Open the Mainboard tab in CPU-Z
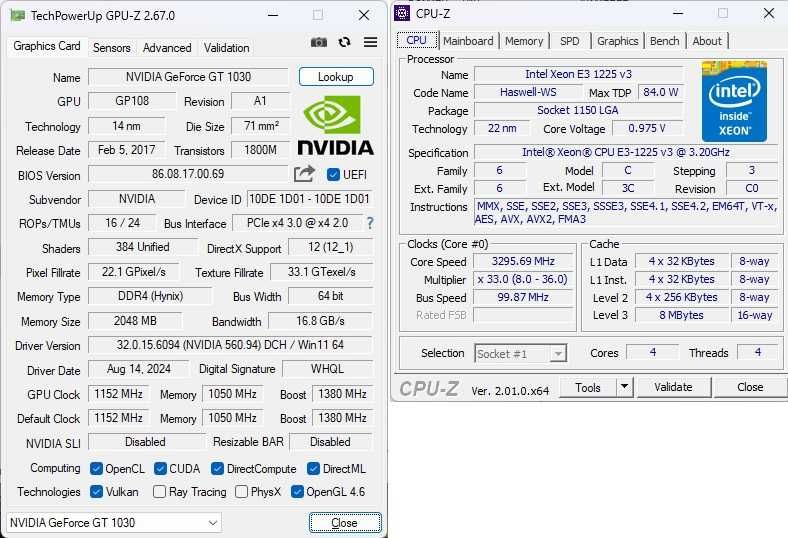The image size is (788, 538). (x=468, y=41)
